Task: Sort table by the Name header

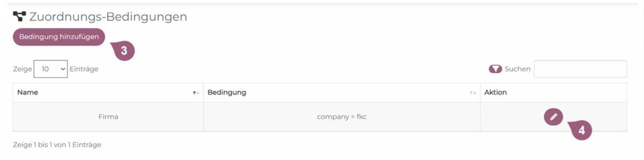Action: pos(28,93)
